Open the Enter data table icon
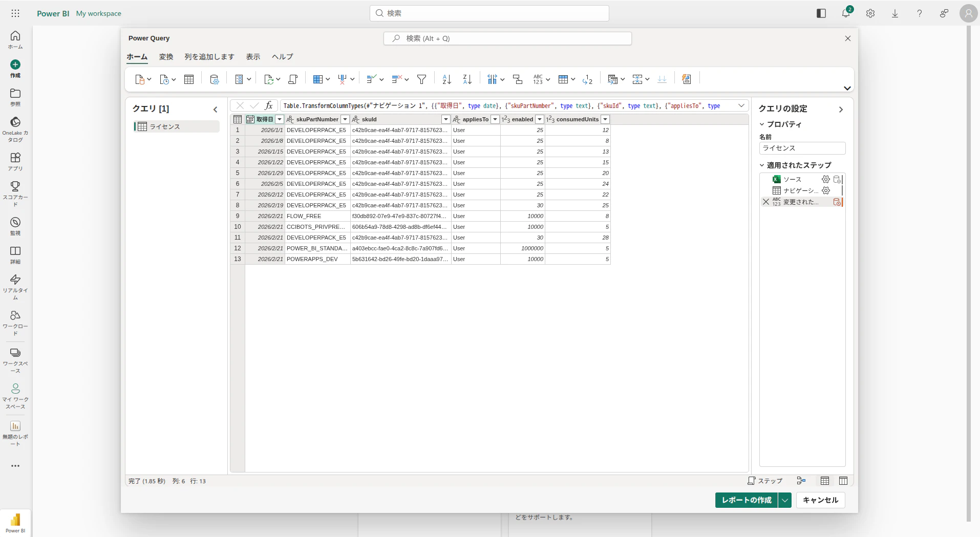 click(x=189, y=79)
